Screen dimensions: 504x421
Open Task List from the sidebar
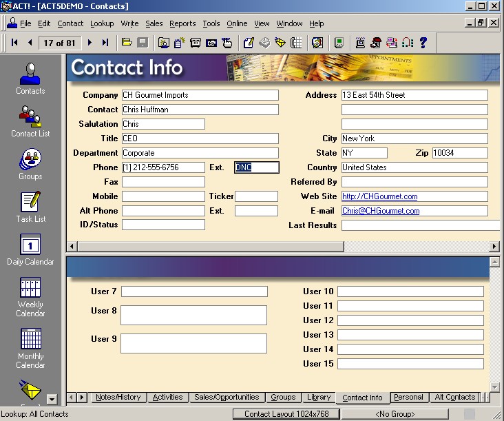click(30, 207)
